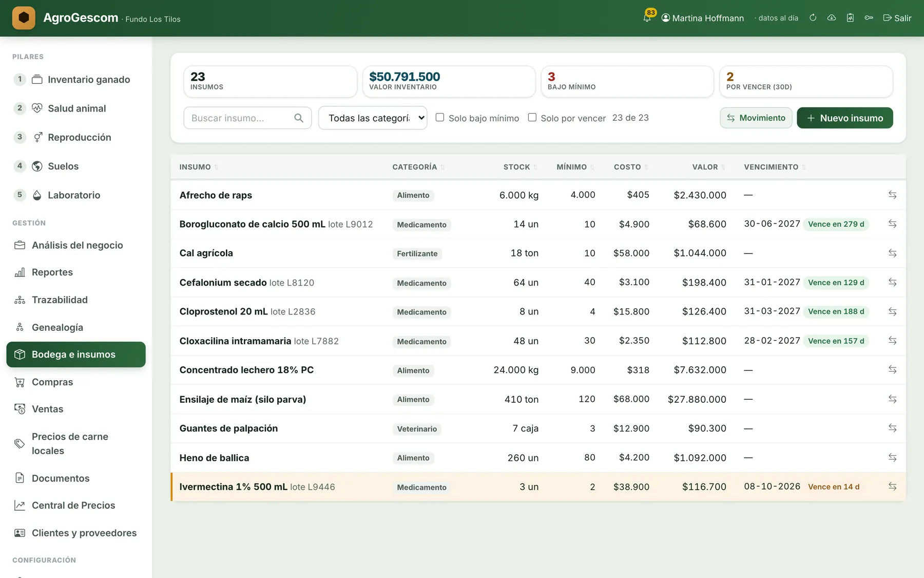Open Trazabilidad in sidebar

click(x=76, y=300)
